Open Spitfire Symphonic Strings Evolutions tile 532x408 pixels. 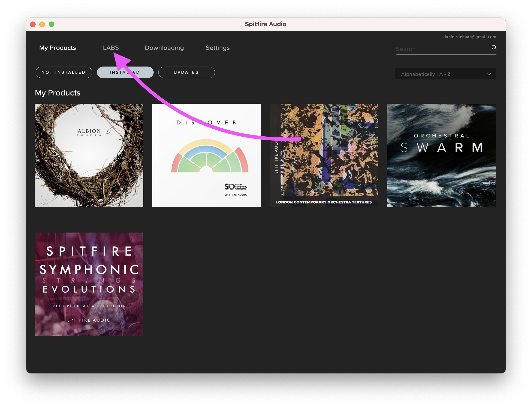click(89, 284)
